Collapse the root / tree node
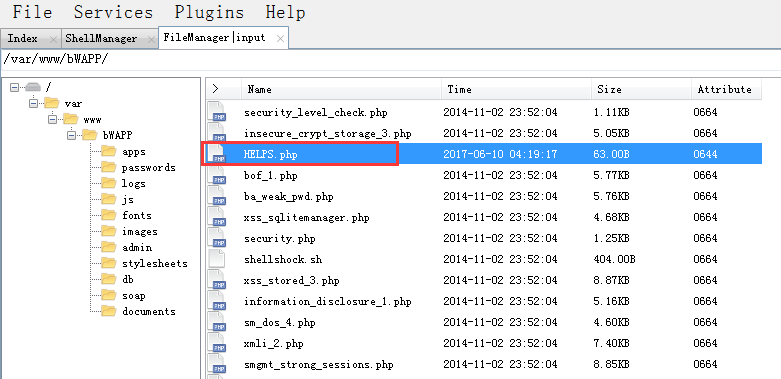The height and width of the screenshot is (379, 781). (14, 87)
